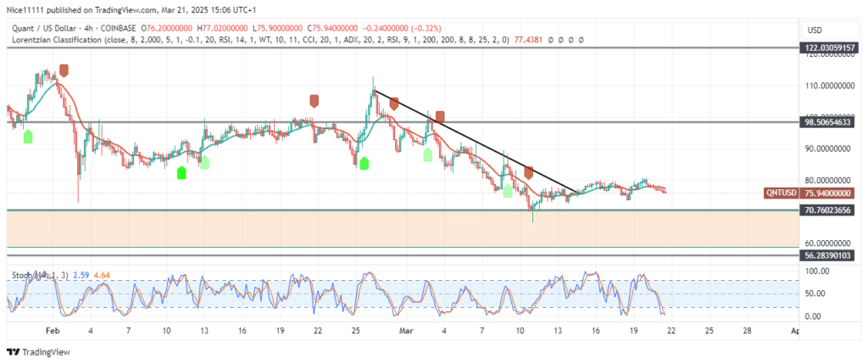This screenshot has width=868, height=364.
Task: Click the 28 label on the date axis
Action: (746, 331)
